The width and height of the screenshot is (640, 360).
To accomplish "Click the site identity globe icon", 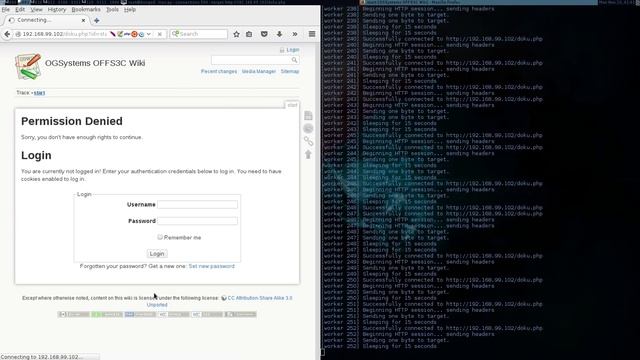I will click(18, 34).
